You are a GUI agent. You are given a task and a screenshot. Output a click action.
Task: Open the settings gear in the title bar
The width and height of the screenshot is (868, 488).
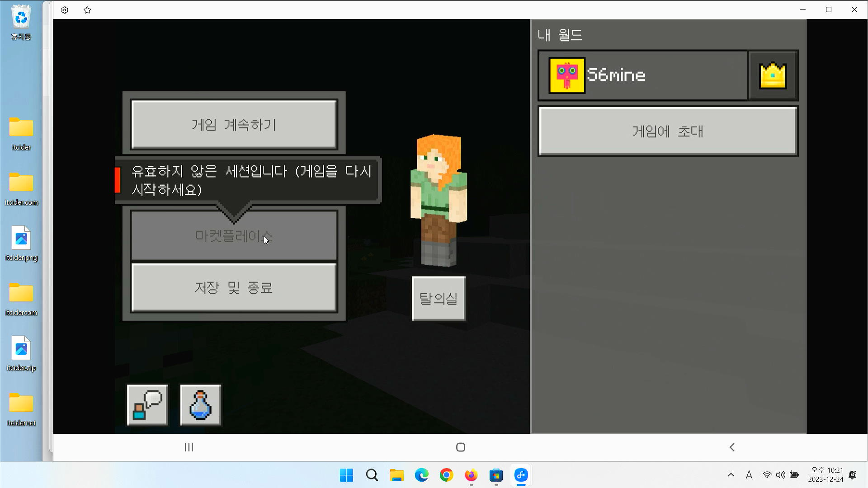tap(65, 10)
